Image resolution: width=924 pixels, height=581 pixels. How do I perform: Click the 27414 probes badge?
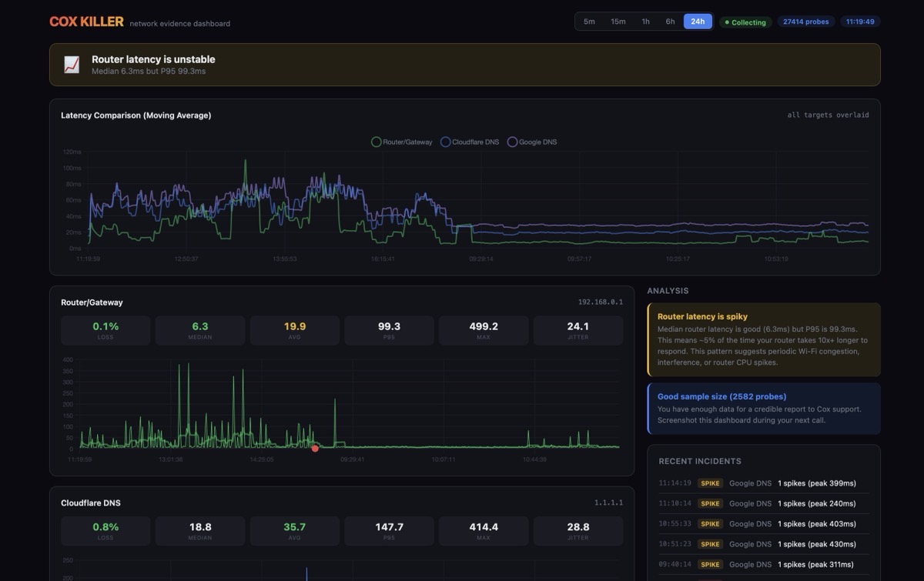click(806, 22)
